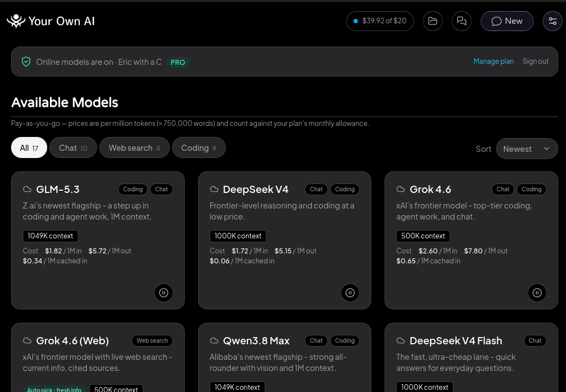Click the Grok 4.6 (Web) model name
The image size is (566, 392).
pos(72,340)
